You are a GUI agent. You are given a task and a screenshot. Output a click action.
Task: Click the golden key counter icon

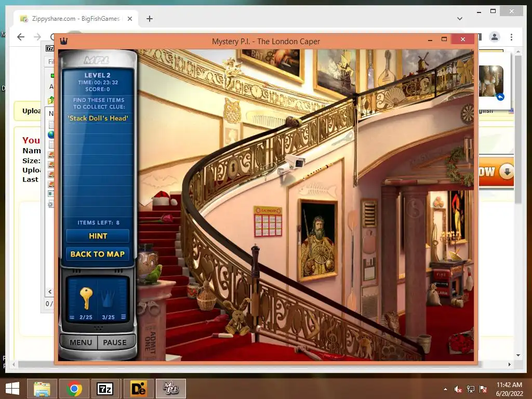[86, 299]
